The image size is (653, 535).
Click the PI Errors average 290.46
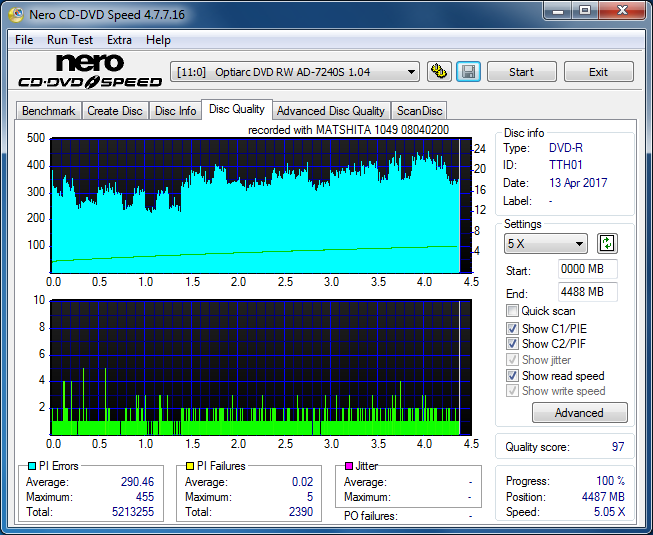[137, 482]
